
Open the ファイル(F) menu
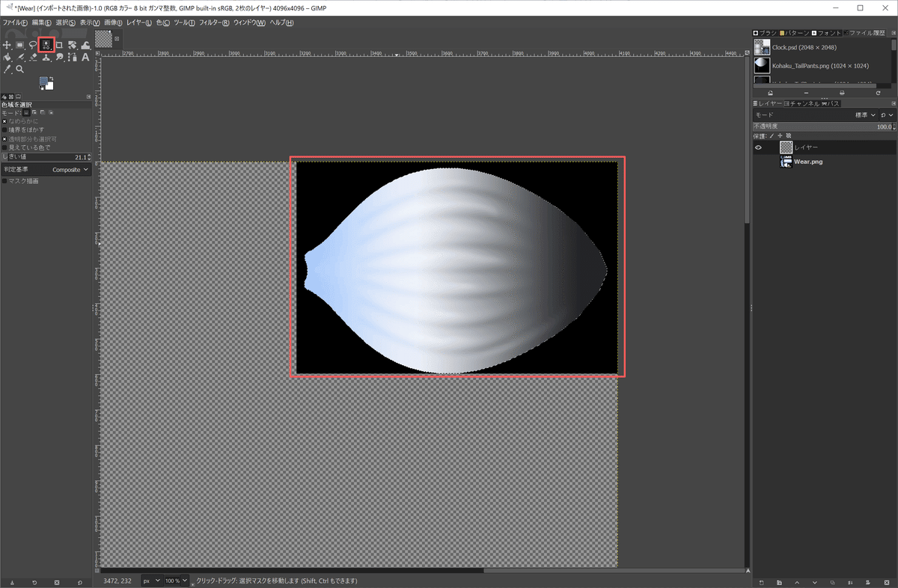click(14, 22)
